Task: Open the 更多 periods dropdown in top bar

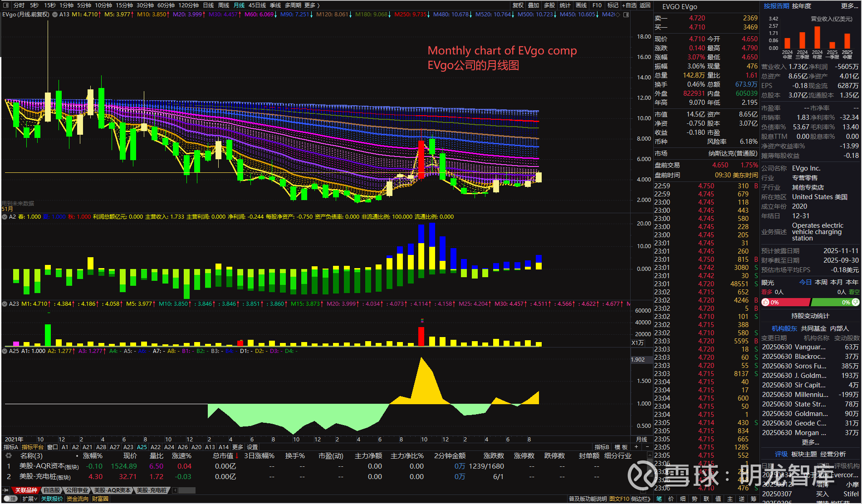Action: pos(312,5)
